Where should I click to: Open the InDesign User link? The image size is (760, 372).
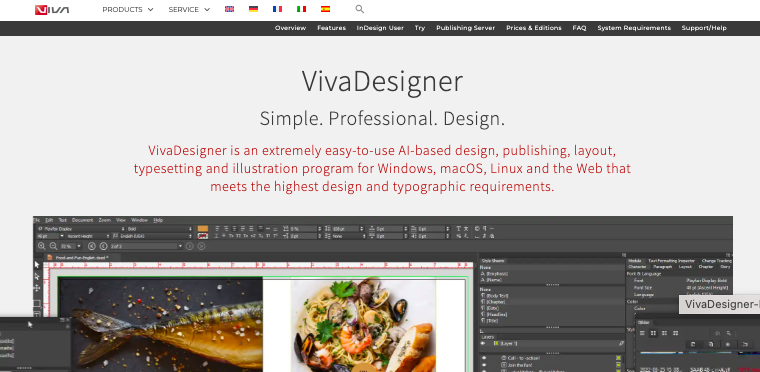380,28
